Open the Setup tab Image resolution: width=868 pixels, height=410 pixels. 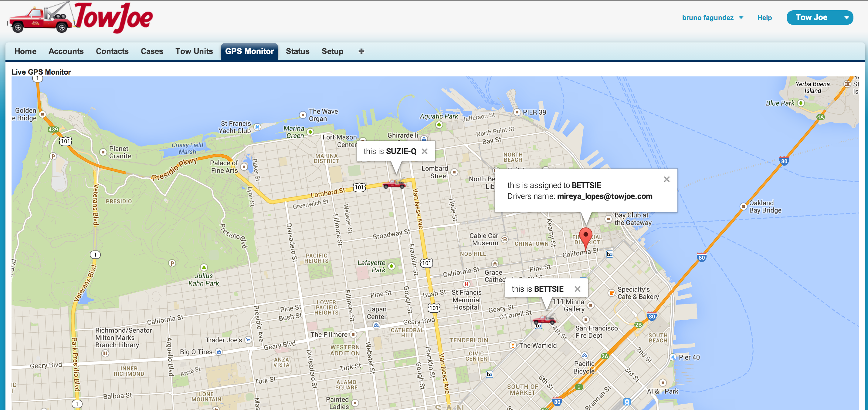pos(332,51)
